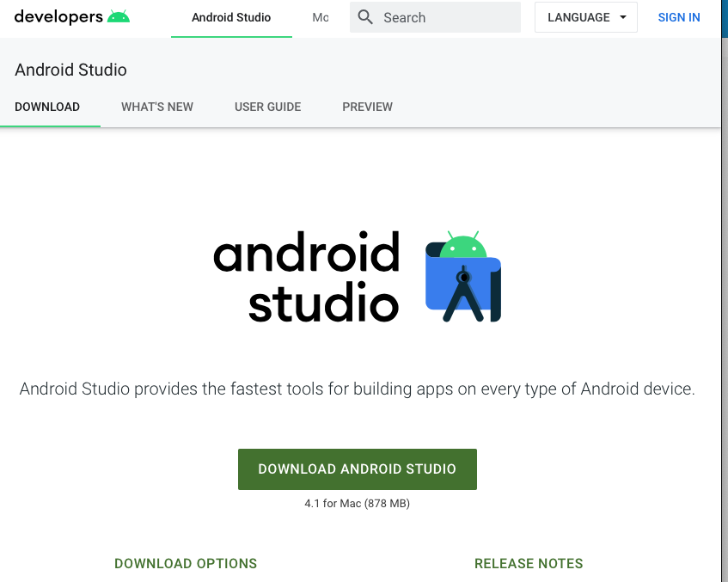Click the SIGN IN link
The width and height of the screenshot is (728, 582).
(x=679, y=17)
